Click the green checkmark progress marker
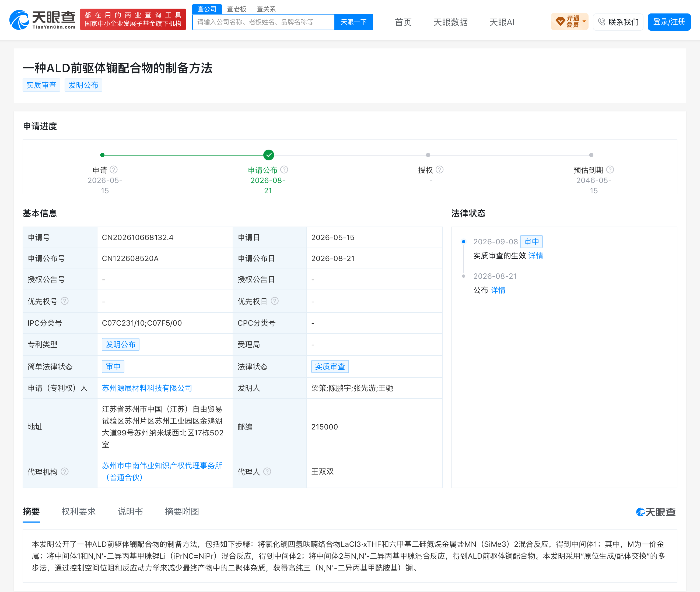Image resolution: width=700 pixels, height=592 pixels. (x=269, y=155)
